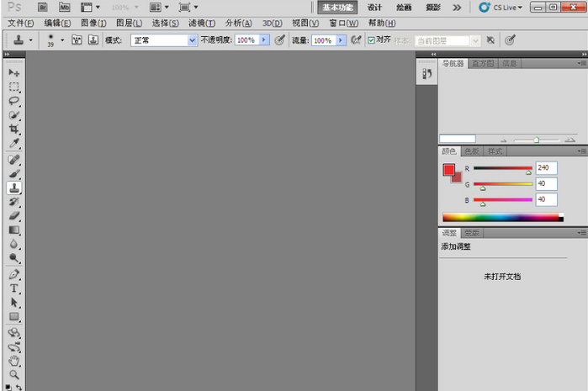Switch to the 摄影 workspace

[433, 8]
